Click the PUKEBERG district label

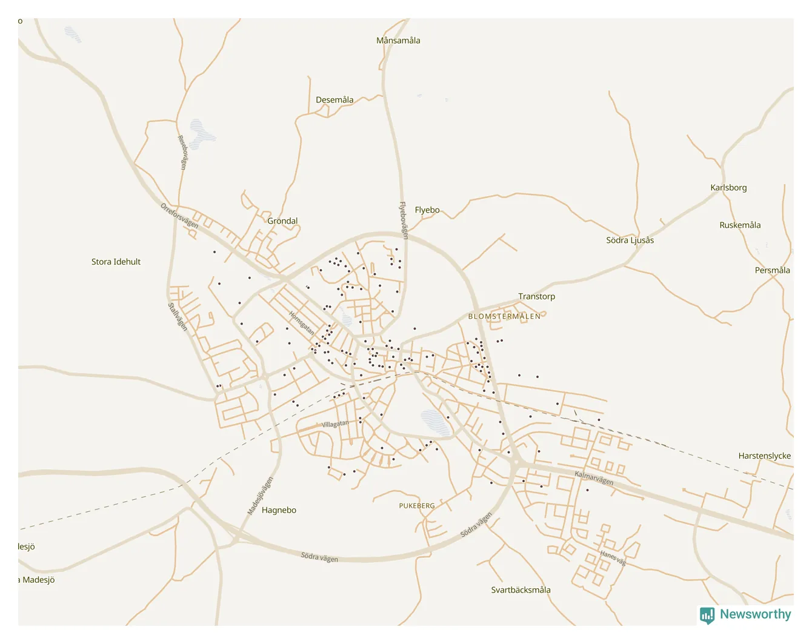point(417,506)
